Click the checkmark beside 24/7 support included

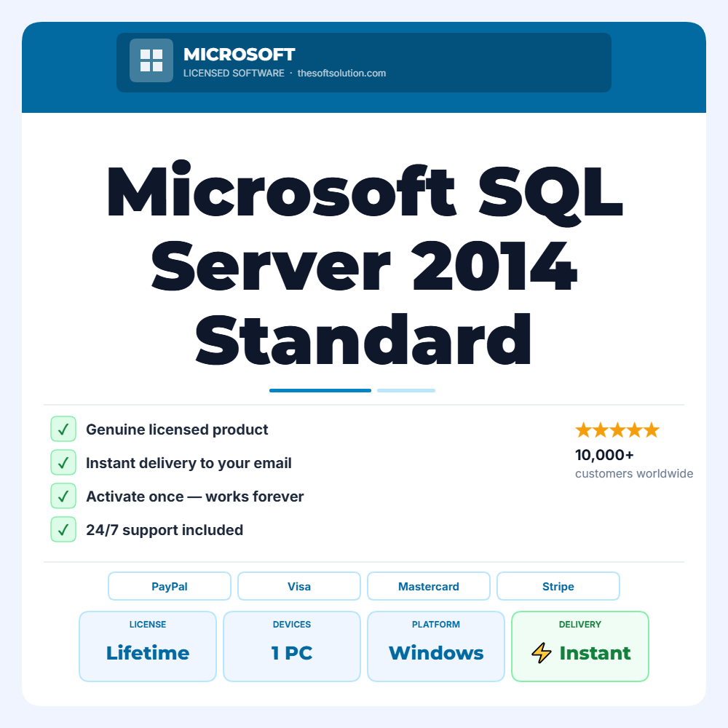63,529
